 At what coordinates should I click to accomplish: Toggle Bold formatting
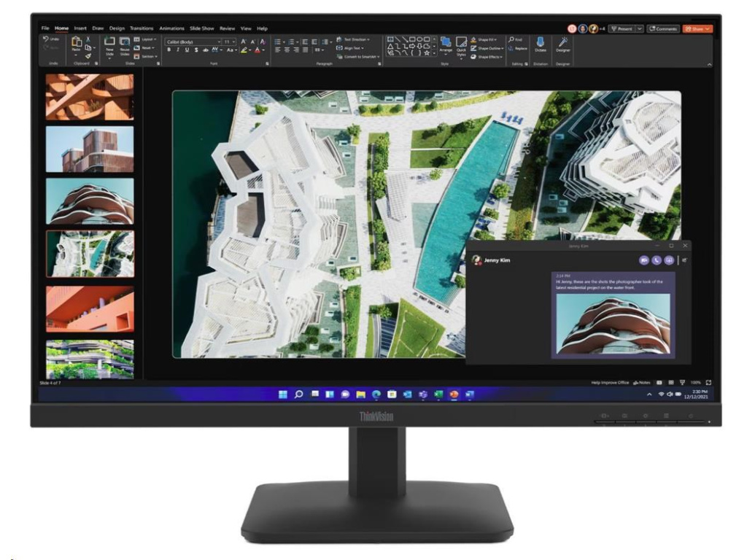click(169, 50)
